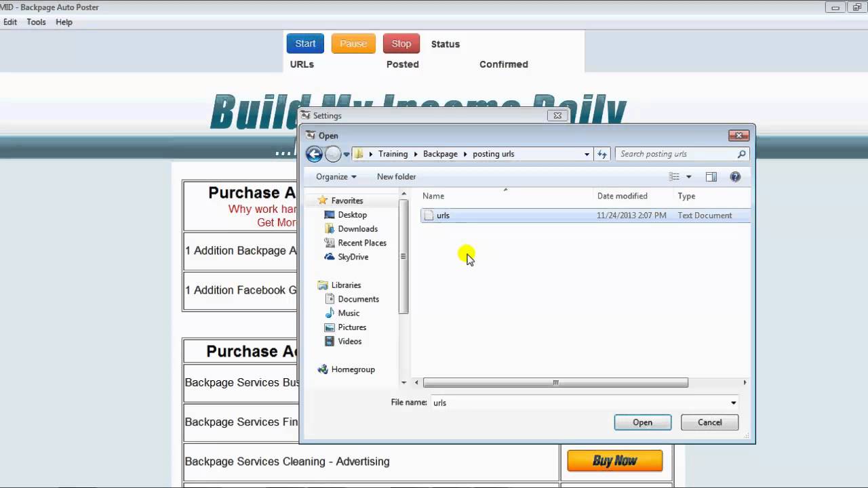
Task: Click the New folder button
Action: pos(396,176)
